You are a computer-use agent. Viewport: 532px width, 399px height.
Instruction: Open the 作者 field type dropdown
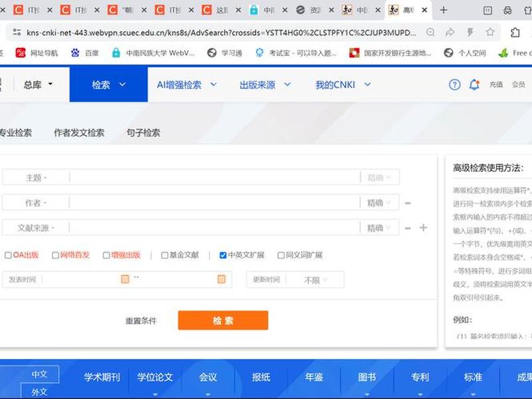click(x=36, y=203)
